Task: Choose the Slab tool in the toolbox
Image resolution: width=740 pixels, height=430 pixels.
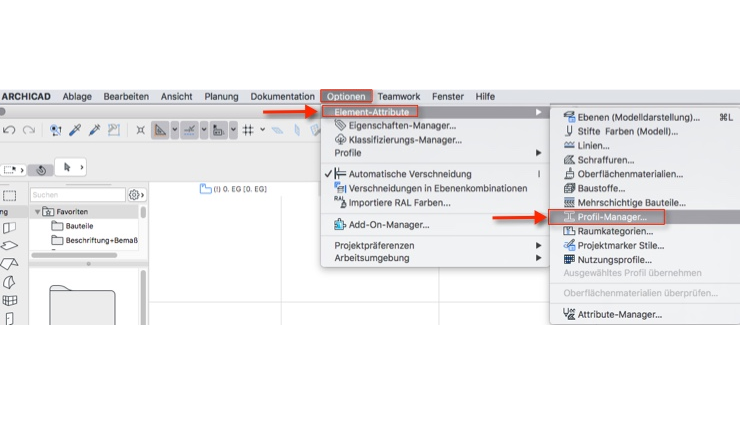Action: 9,246
